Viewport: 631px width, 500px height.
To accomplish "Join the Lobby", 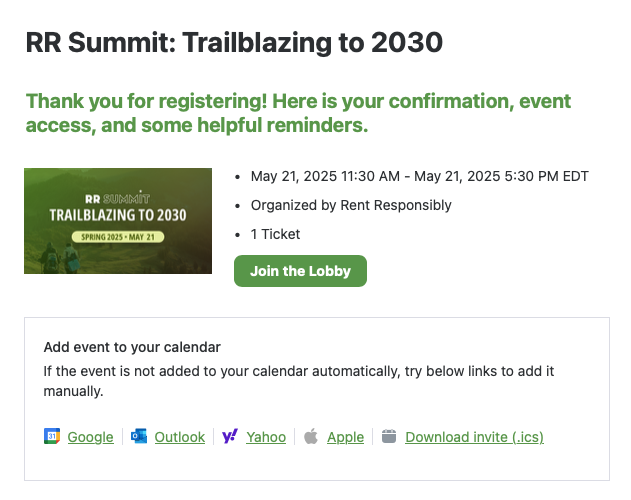I will tap(300, 271).
